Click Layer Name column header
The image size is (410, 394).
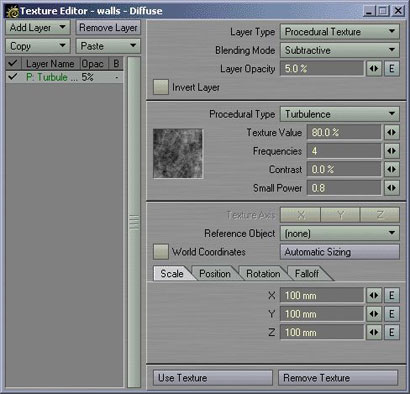click(51, 63)
